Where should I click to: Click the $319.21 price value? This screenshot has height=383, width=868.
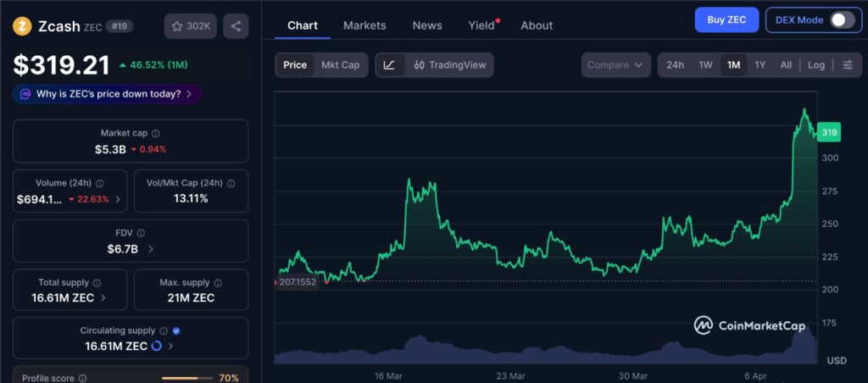61,66
